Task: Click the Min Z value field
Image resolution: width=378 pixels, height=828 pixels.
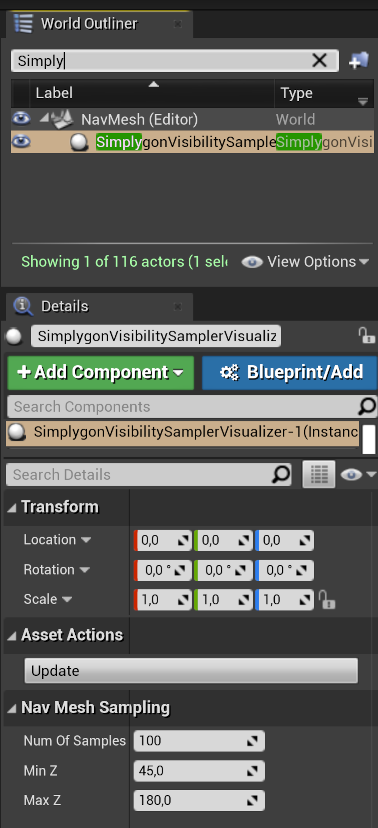Action: pos(199,771)
